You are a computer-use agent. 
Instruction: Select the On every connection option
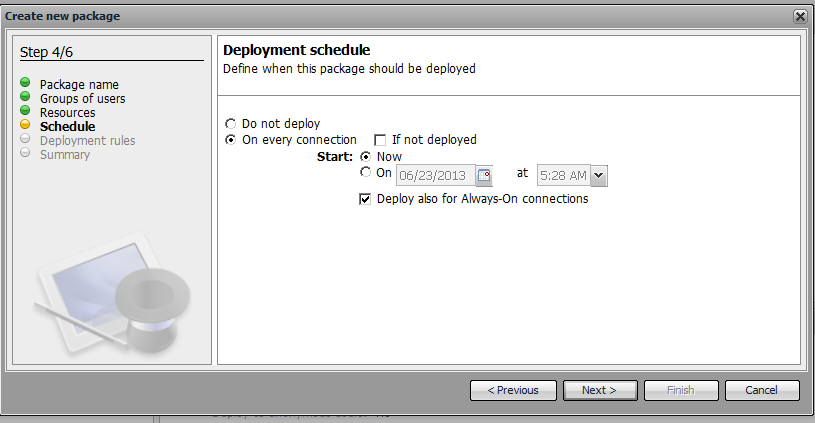pyautogui.click(x=231, y=140)
